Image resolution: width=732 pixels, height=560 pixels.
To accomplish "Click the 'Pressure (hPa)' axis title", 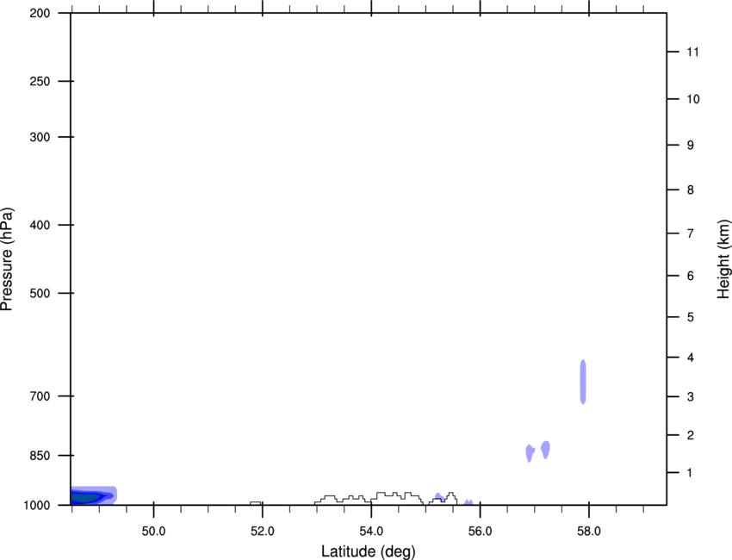I will (x=7, y=259).
